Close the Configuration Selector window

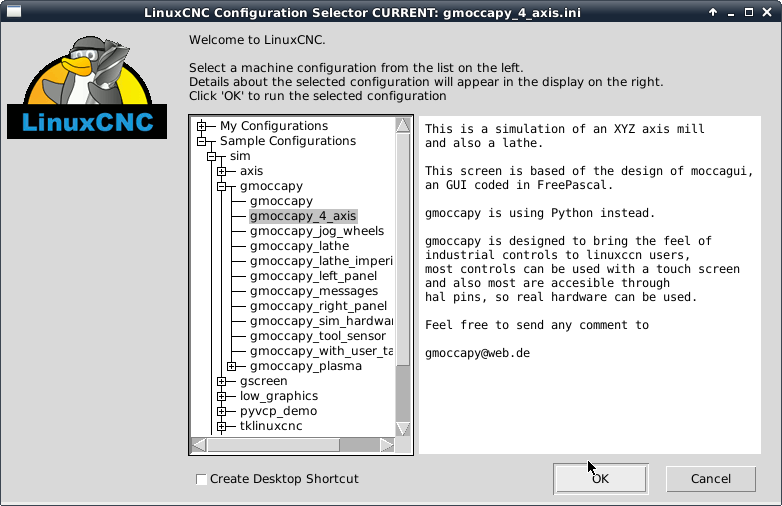tap(767, 12)
